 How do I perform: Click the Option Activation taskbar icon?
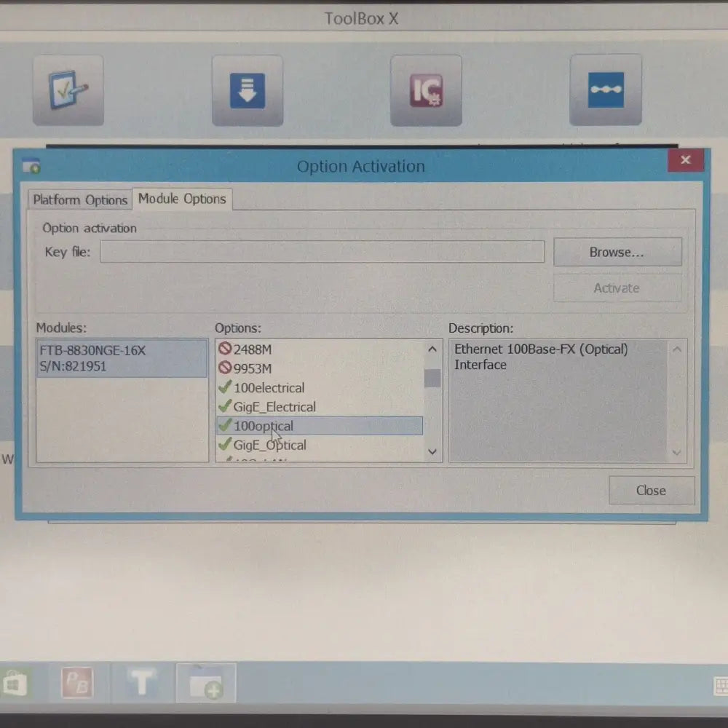205,684
